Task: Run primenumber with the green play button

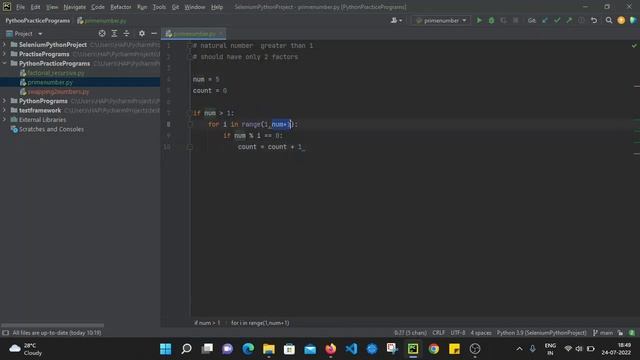Action: (479, 20)
